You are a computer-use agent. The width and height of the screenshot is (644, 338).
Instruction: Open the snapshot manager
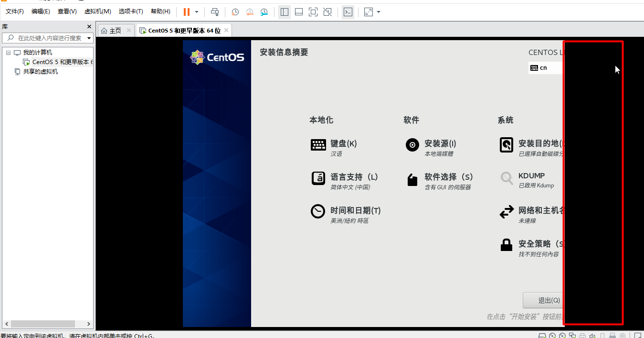264,12
